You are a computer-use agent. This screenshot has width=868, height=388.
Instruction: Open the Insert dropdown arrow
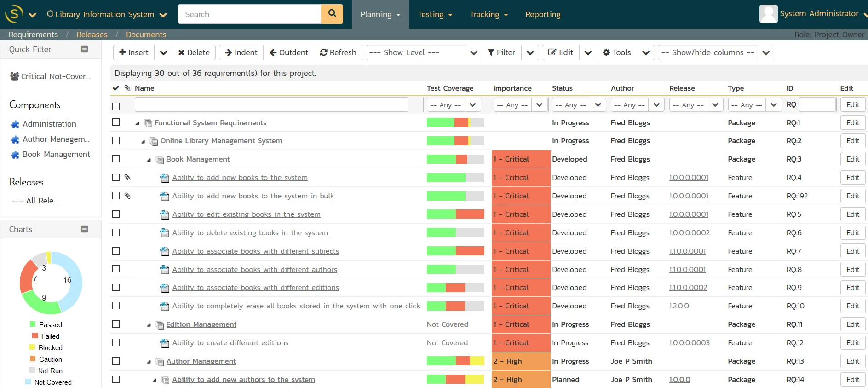[163, 52]
